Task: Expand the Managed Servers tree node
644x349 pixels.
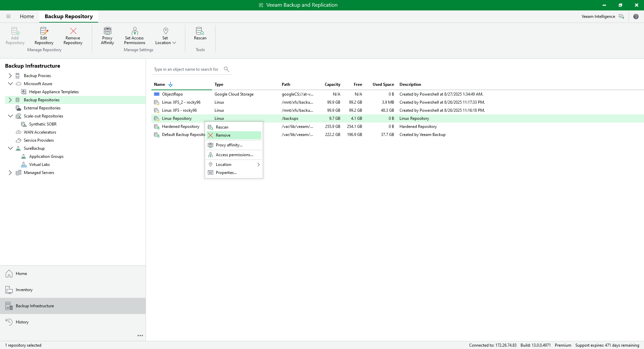Action: [10, 173]
